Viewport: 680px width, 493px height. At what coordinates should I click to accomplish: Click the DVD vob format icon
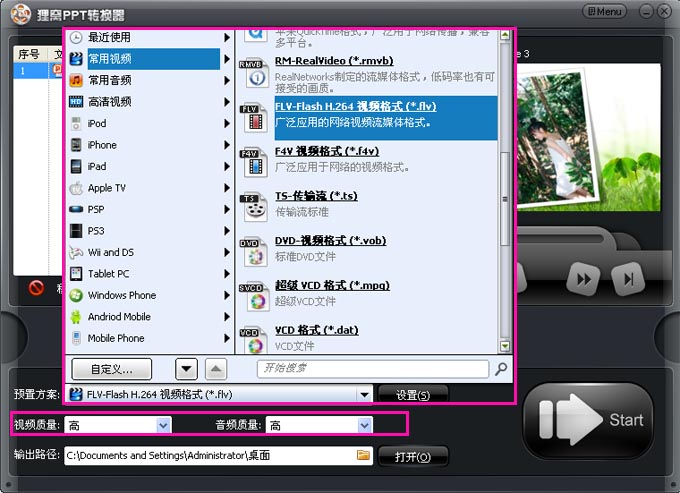[x=253, y=252]
